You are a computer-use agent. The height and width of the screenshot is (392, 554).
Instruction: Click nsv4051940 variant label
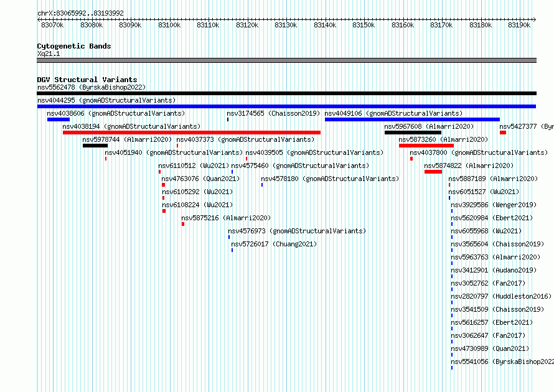174,152
